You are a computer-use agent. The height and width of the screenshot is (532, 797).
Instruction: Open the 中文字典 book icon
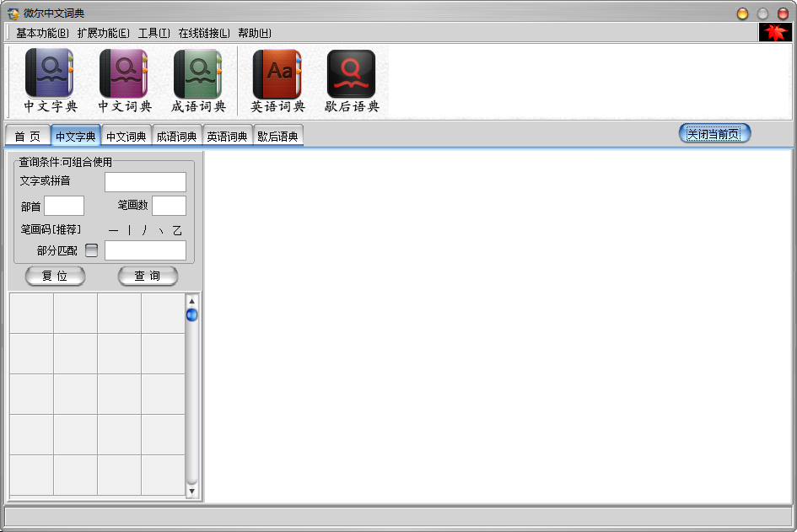50,74
